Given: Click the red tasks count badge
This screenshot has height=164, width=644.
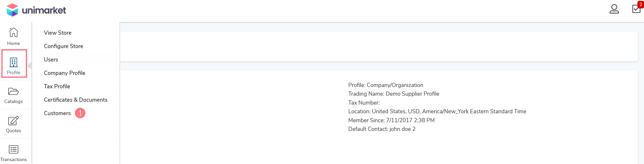Looking at the screenshot, I should [x=641, y=4].
